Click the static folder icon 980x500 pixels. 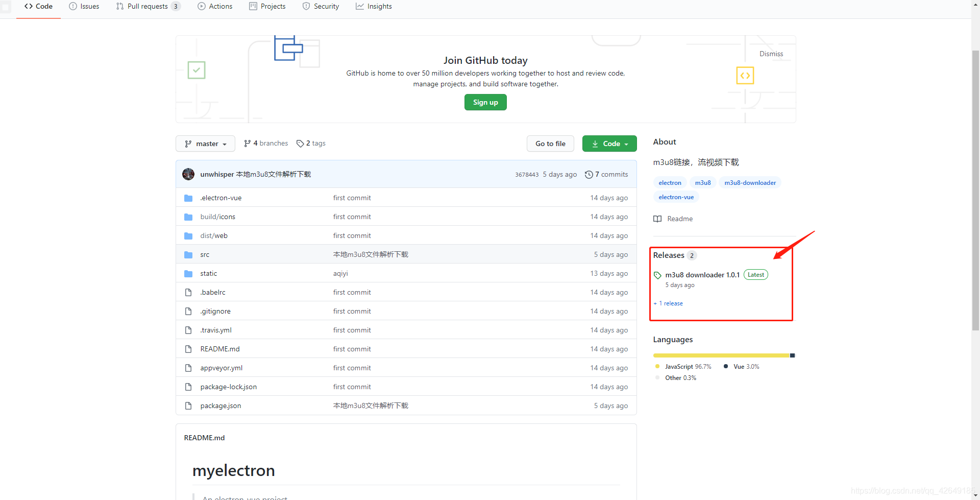pyautogui.click(x=188, y=273)
